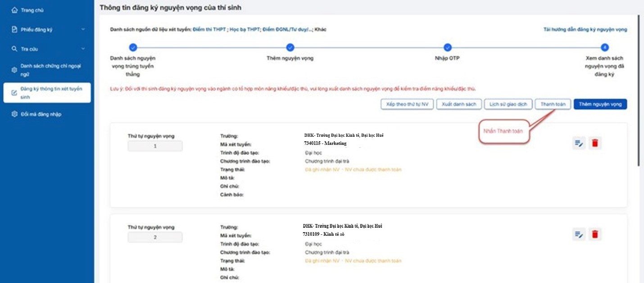
Task: Open Lịch sử giao dịch
Action: (x=508, y=104)
